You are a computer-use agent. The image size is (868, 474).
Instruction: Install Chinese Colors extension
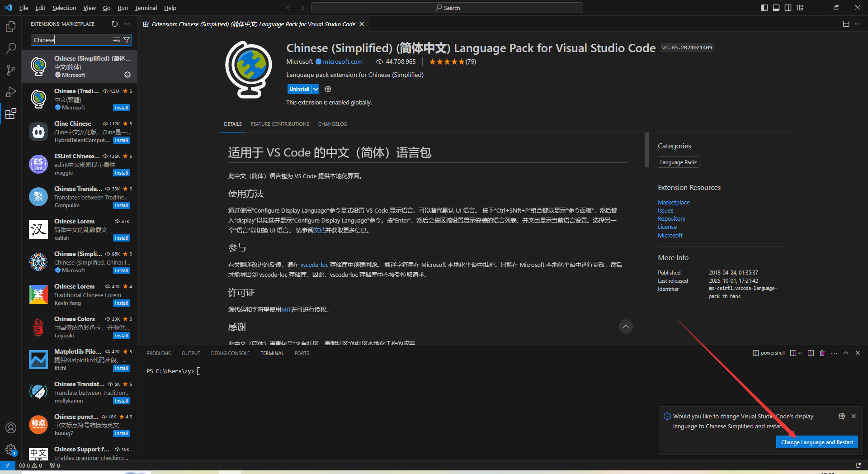point(122,336)
